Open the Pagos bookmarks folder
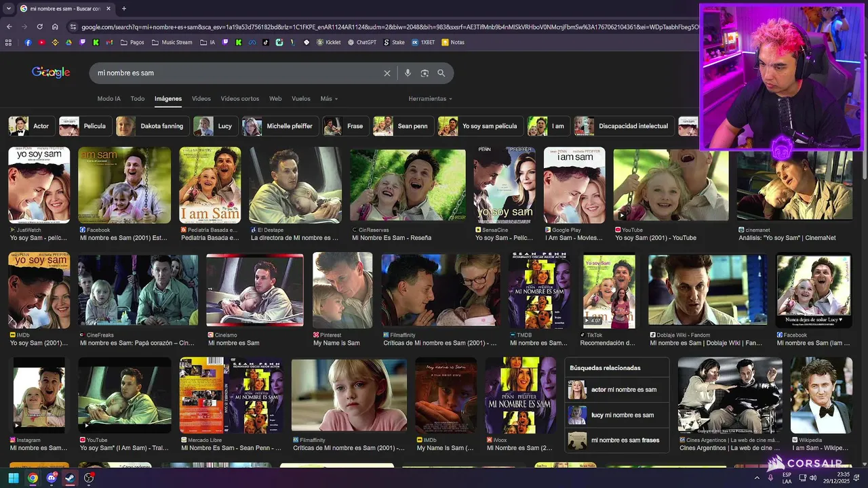Viewport: 868px width, 488px height. 132,42
